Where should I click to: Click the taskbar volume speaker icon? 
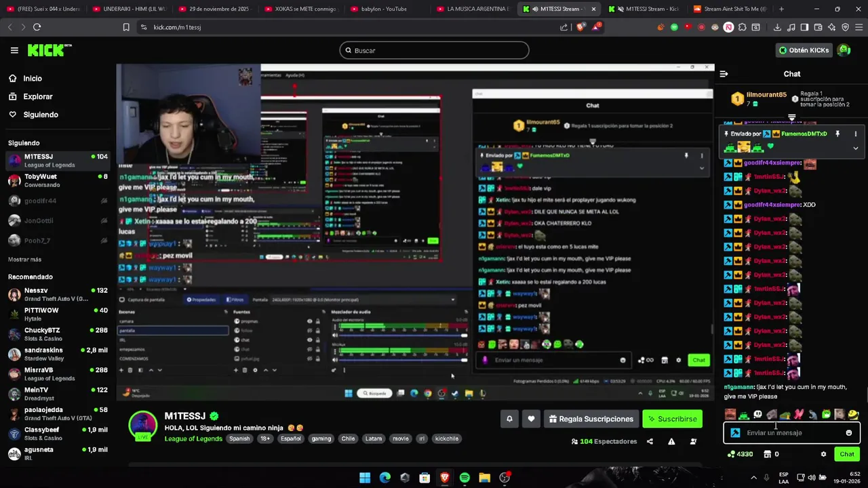click(813, 478)
